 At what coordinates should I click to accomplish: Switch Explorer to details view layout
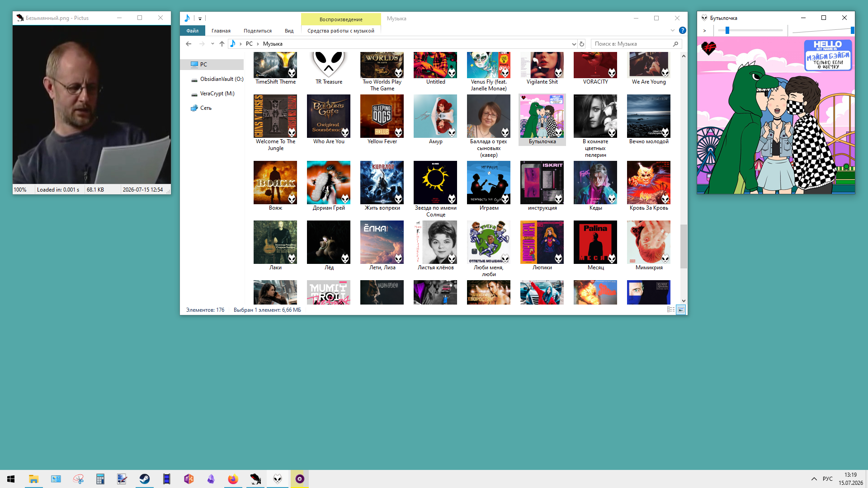tap(671, 310)
